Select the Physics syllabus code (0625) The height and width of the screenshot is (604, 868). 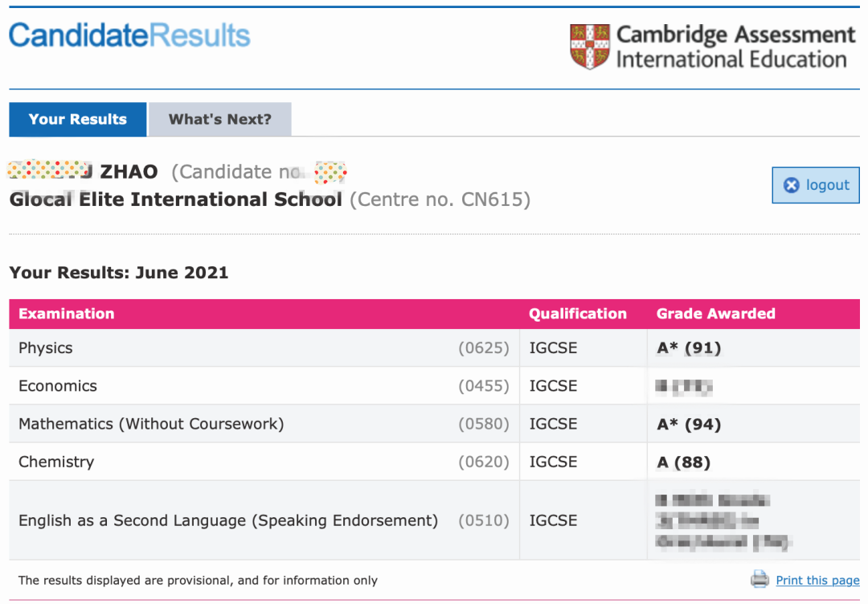483,348
